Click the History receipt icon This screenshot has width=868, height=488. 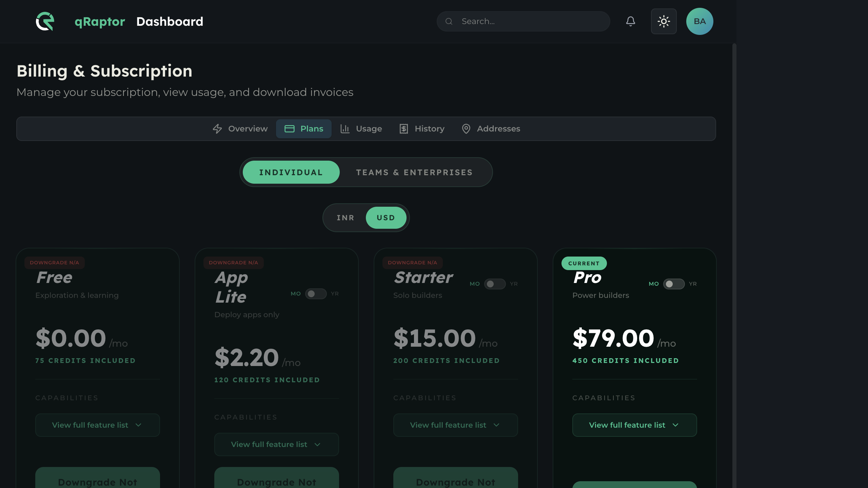pos(403,129)
